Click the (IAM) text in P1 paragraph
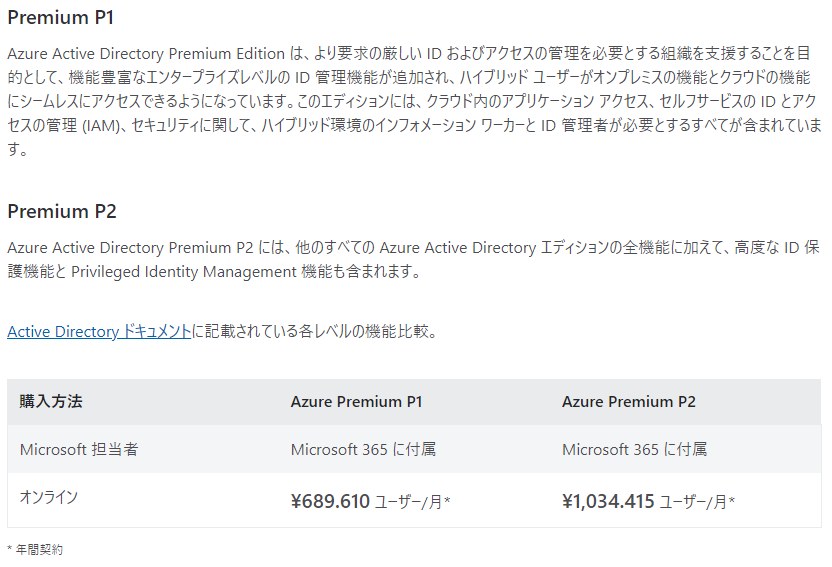Screen dimensions: 832x567 [101, 126]
